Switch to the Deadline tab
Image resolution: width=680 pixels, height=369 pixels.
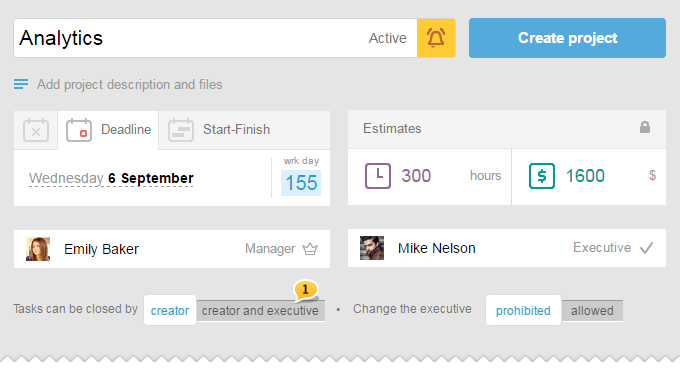click(108, 130)
